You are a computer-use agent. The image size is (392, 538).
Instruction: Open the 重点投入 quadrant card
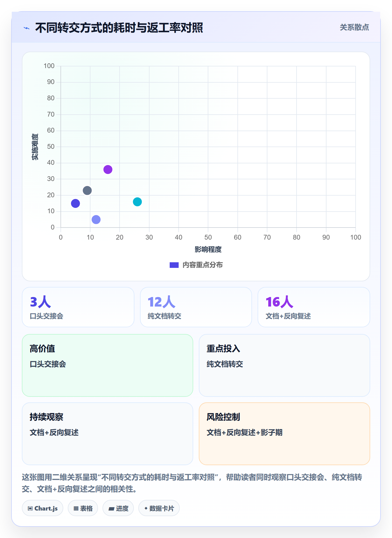(284, 365)
